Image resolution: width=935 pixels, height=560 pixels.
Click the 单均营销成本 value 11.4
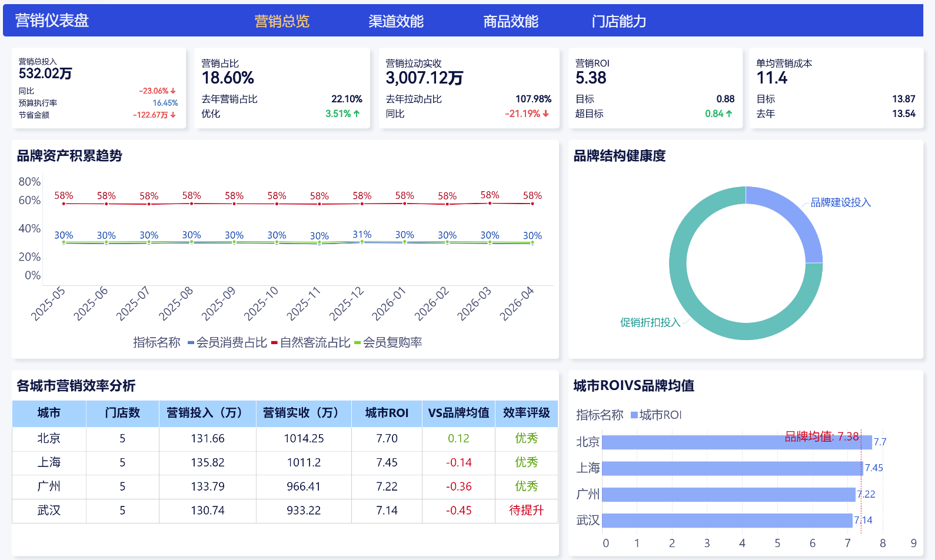[771, 78]
